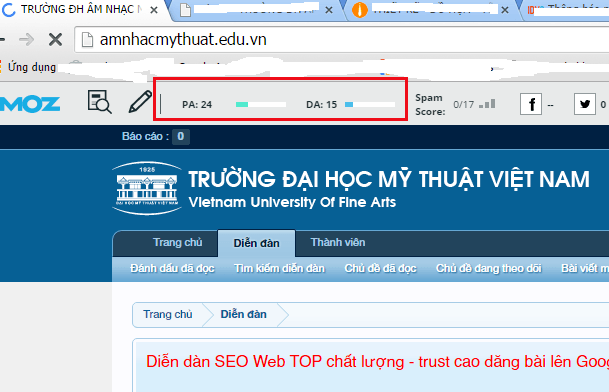
Task: Click Vietnam University Of Fine Arts subtitle
Action: 292,202
